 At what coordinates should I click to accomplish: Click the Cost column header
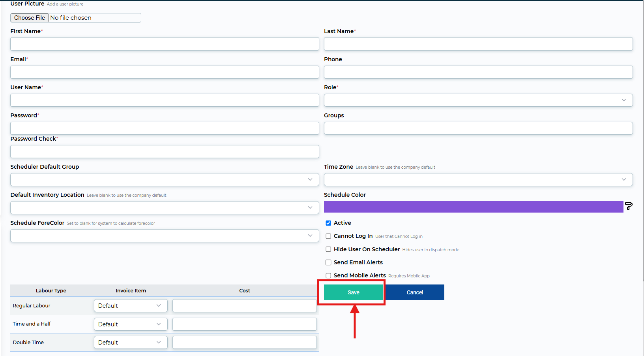point(245,290)
